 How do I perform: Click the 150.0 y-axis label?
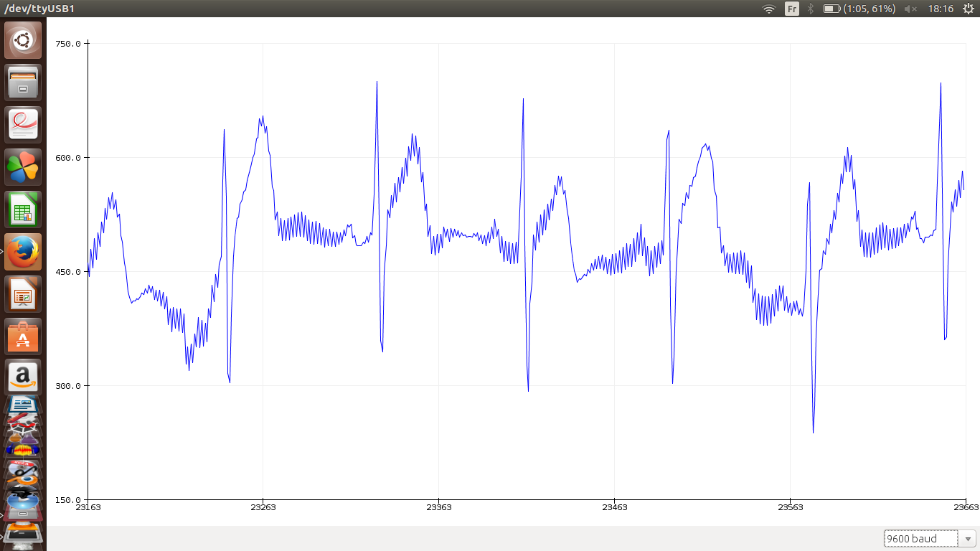coord(69,500)
